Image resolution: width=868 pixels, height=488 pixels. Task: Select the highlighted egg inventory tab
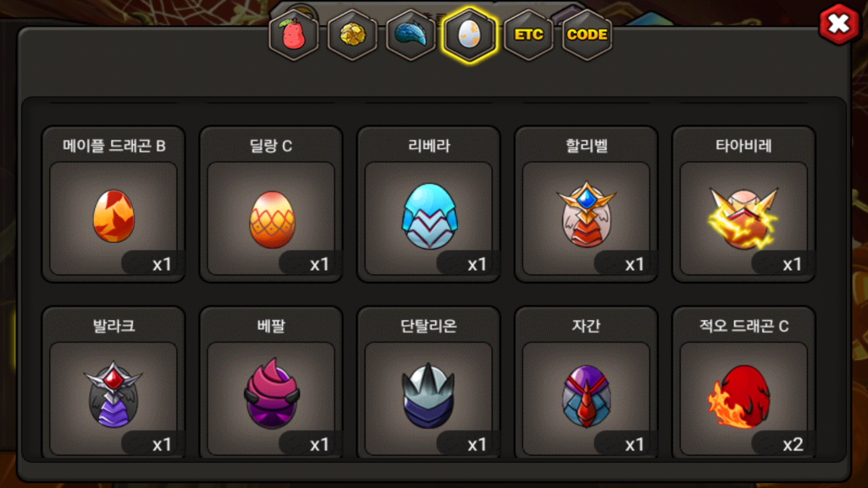[470, 35]
